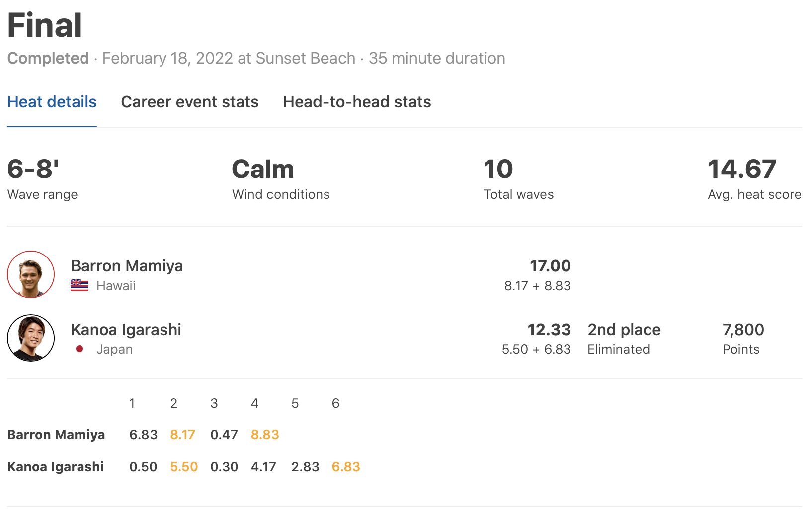
Task: Click the 7,800 Points value
Action: pyautogui.click(x=743, y=330)
